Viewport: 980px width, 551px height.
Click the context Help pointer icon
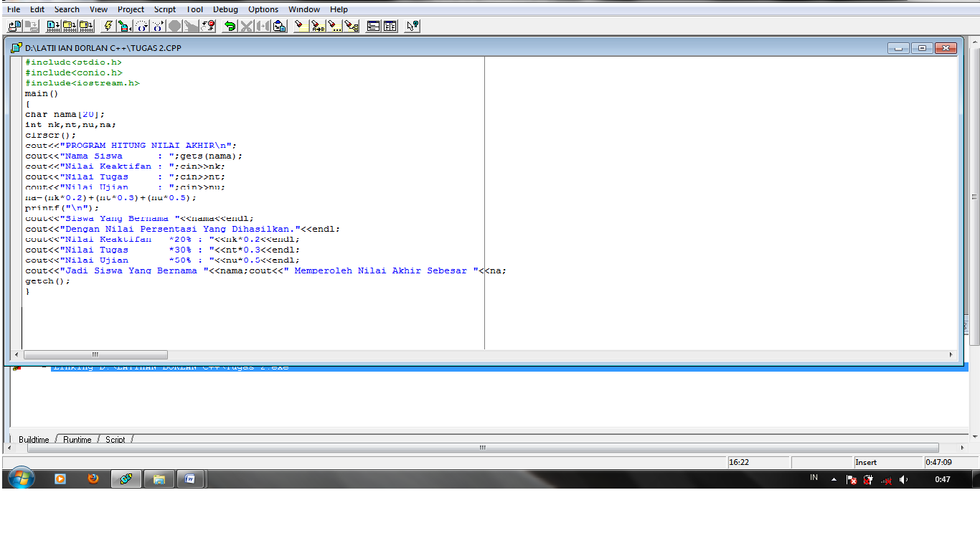tap(412, 26)
